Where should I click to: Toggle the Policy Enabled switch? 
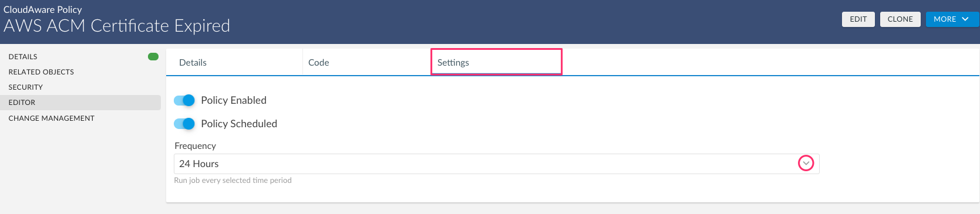[x=184, y=100]
